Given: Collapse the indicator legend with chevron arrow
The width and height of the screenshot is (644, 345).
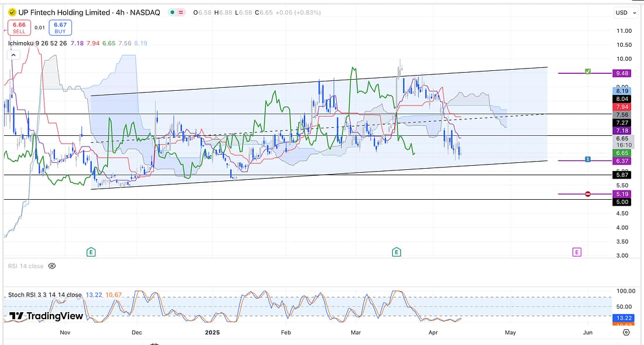Looking at the screenshot, I should (13, 54).
